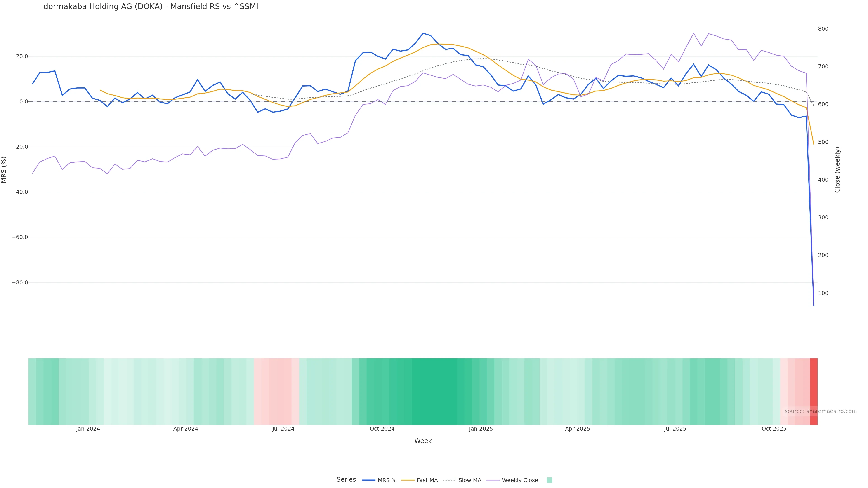The height and width of the screenshot is (488, 868).
Task: Click the −80.0 left y-axis tick label
Action: [20, 283]
